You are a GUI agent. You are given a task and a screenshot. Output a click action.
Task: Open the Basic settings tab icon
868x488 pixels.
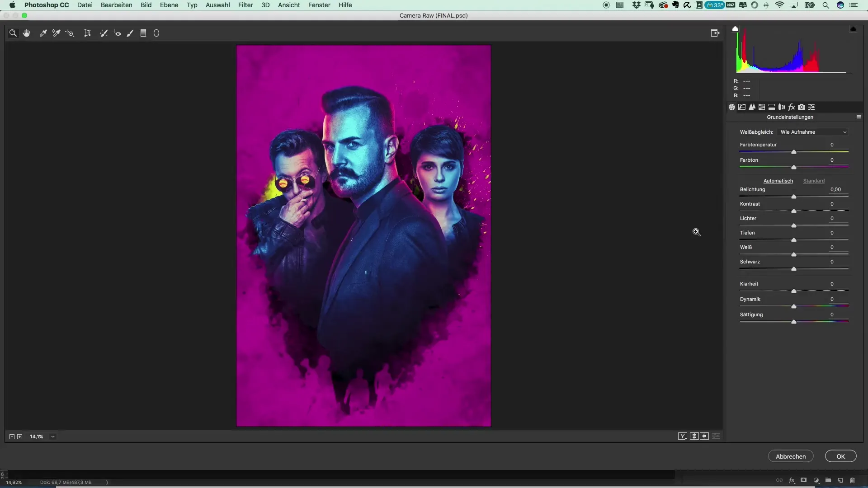[x=732, y=107]
